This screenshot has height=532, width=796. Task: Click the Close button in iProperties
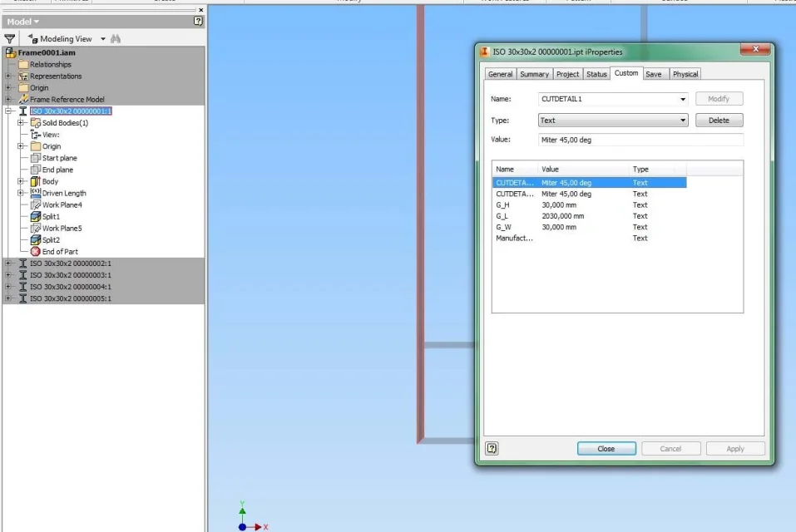(x=606, y=449)
